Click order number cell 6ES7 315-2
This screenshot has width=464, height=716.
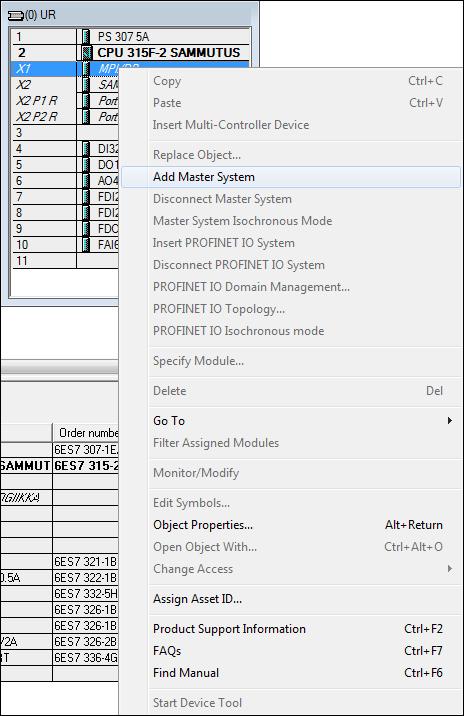(86, 466)
